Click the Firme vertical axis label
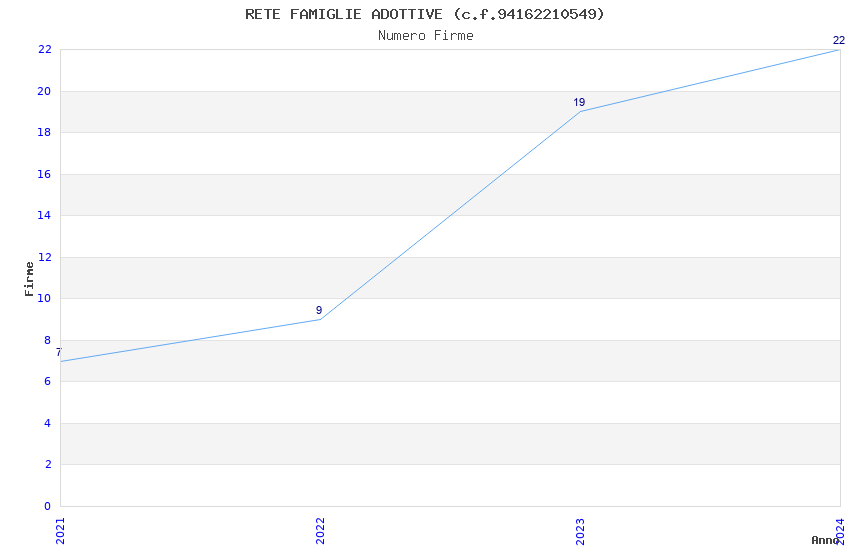 tap(29, 278)
